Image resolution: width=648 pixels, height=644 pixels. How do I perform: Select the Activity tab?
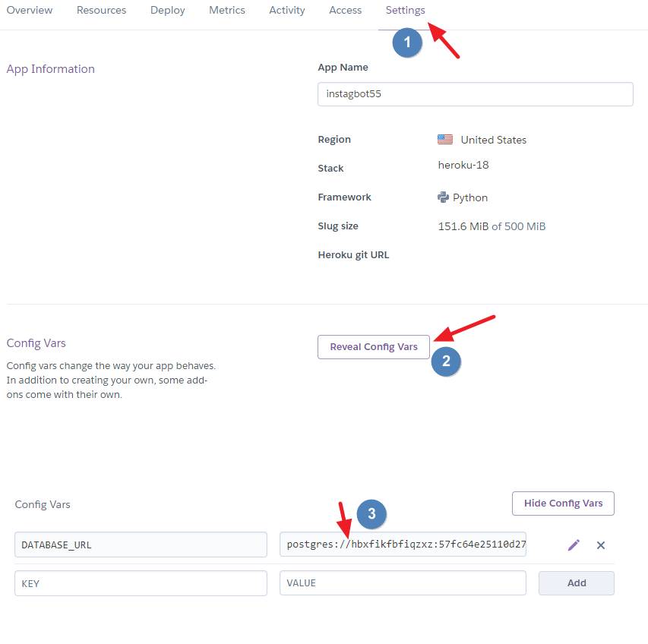(x=287, y=11)
